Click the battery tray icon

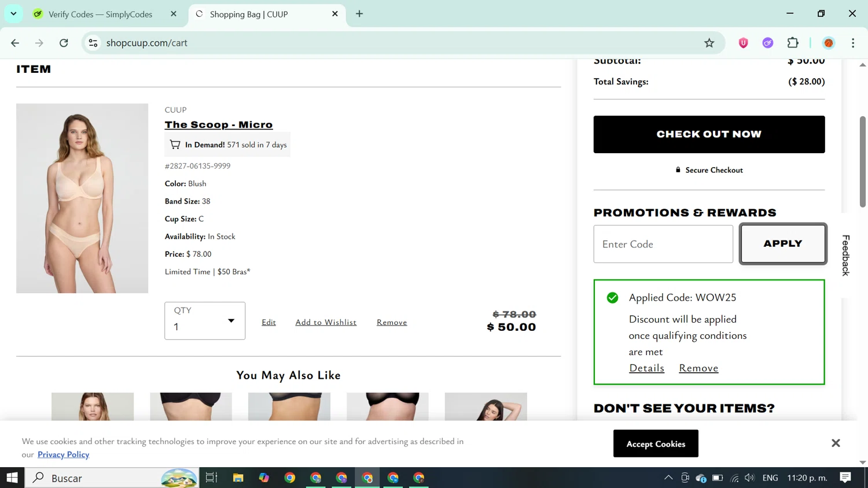pos(718,478)
